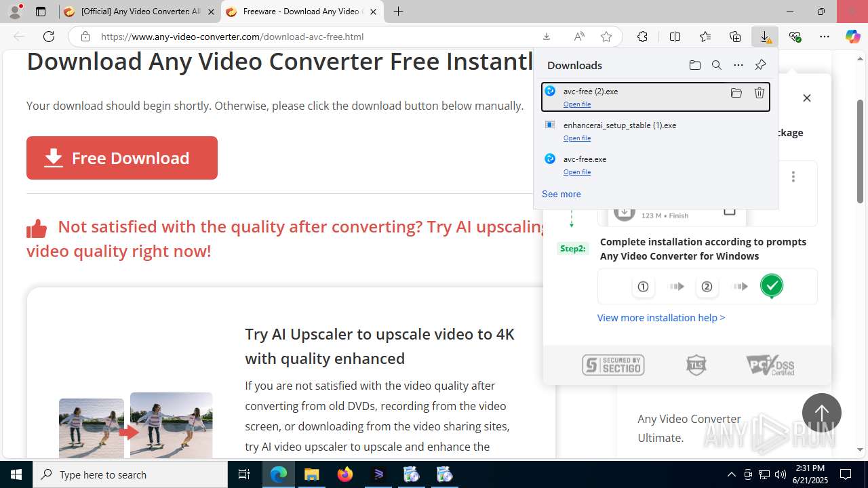Click the PCI DSS Certified badge
868x488 pixels.
click(770, 365)
